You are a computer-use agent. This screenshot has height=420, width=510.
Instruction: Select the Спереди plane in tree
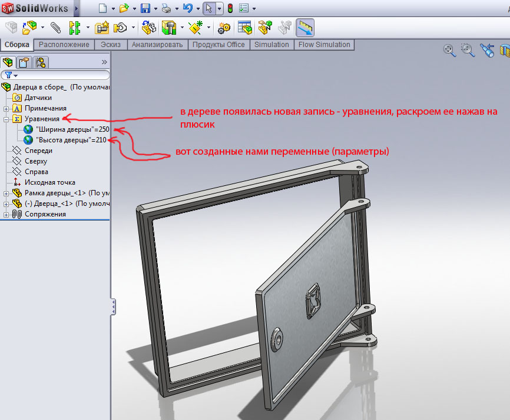pos(38,151)
